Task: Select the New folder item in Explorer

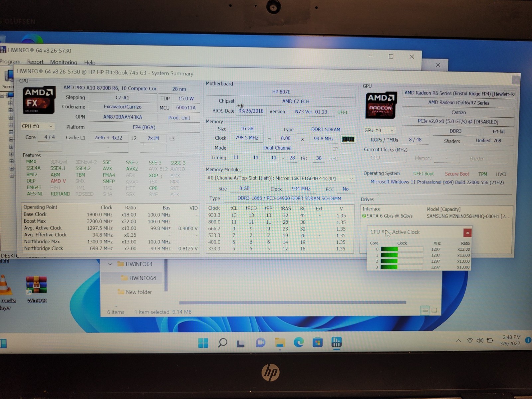Action: pyautogui.click(x=135, y=292)
